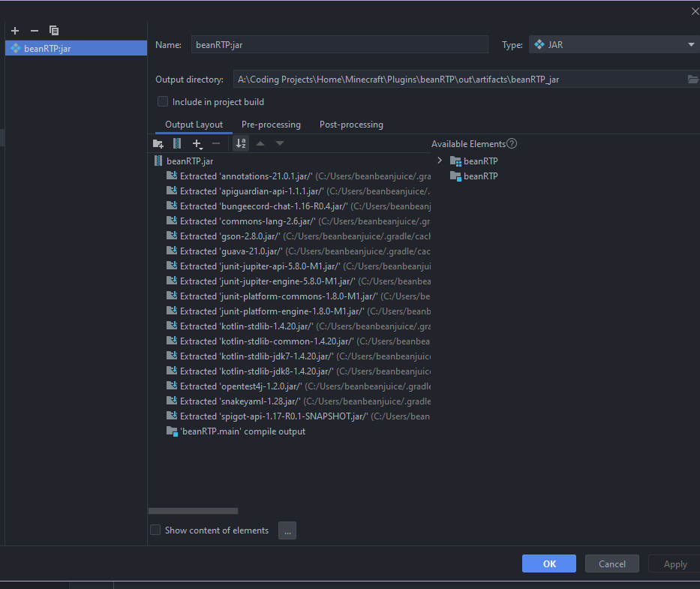Toggle the Remove element minus icon
700x589 pixels.
217,143
